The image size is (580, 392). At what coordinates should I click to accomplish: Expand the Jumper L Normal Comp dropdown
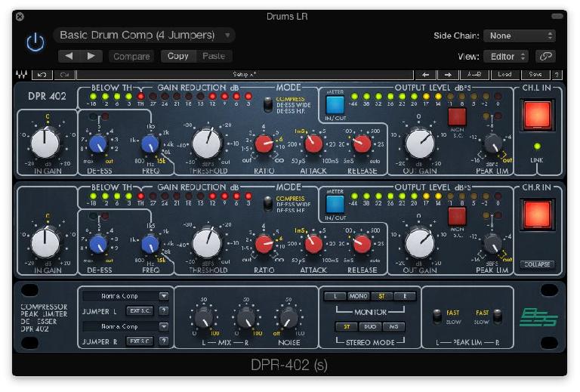pos(126,296)
